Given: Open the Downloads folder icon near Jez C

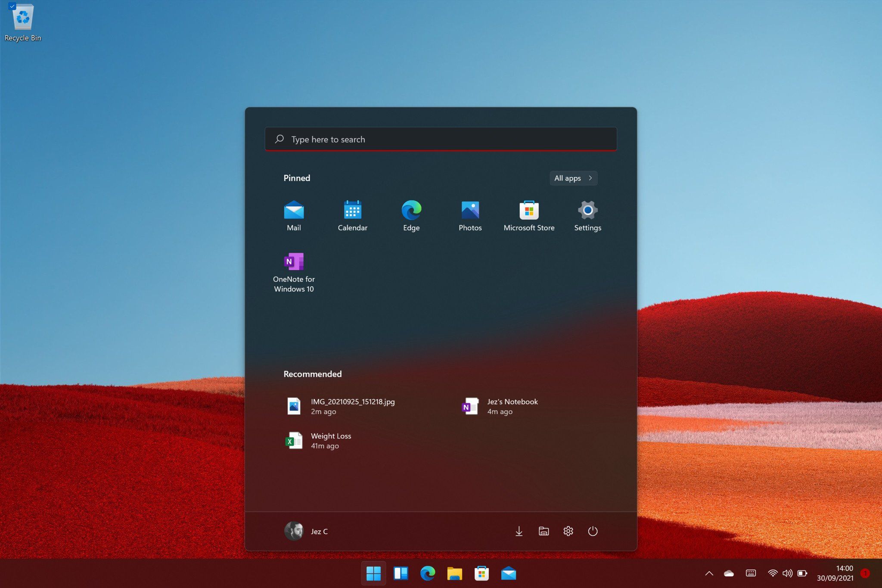Looking at the screenshot, I should pyautogui.click(x=519, y=531).
